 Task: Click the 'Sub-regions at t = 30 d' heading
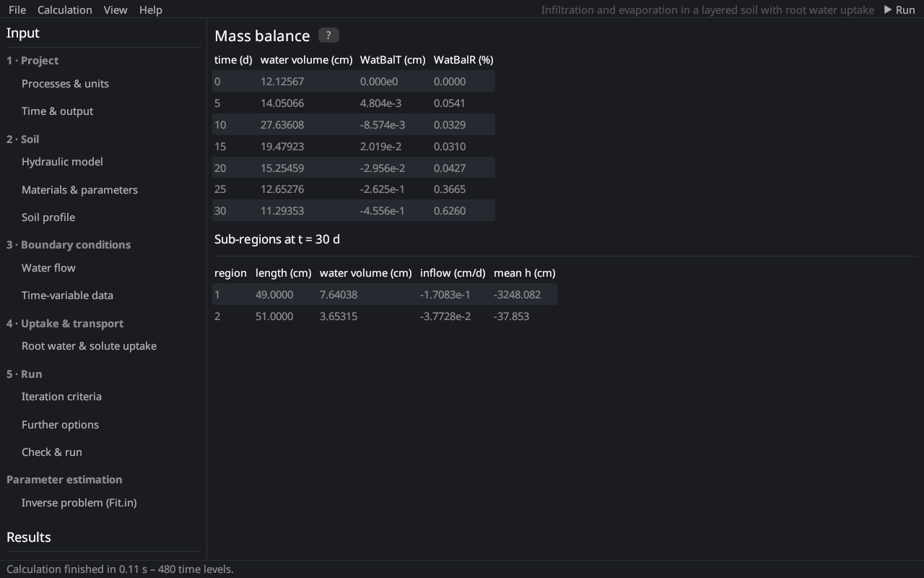(x=277, y=239)
